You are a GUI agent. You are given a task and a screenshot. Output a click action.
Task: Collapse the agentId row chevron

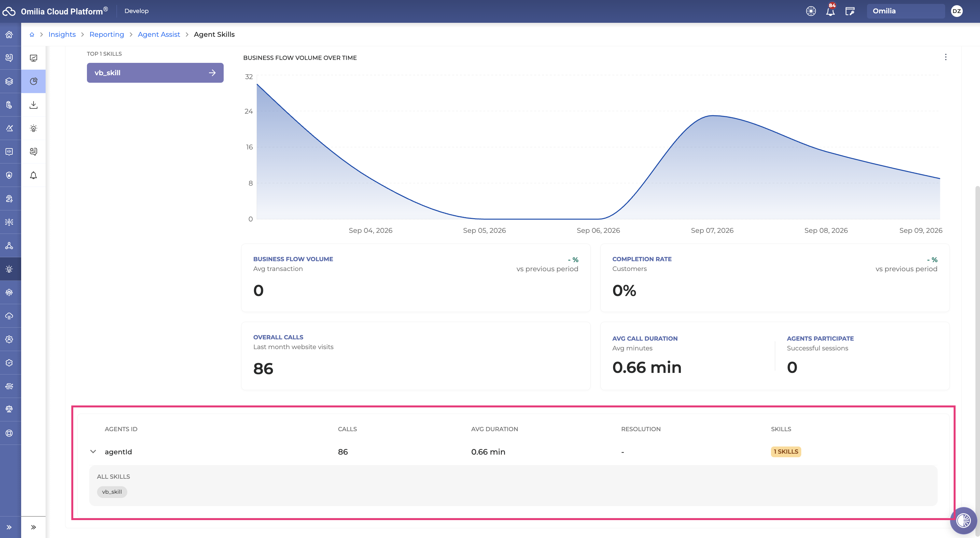[93, 452]
